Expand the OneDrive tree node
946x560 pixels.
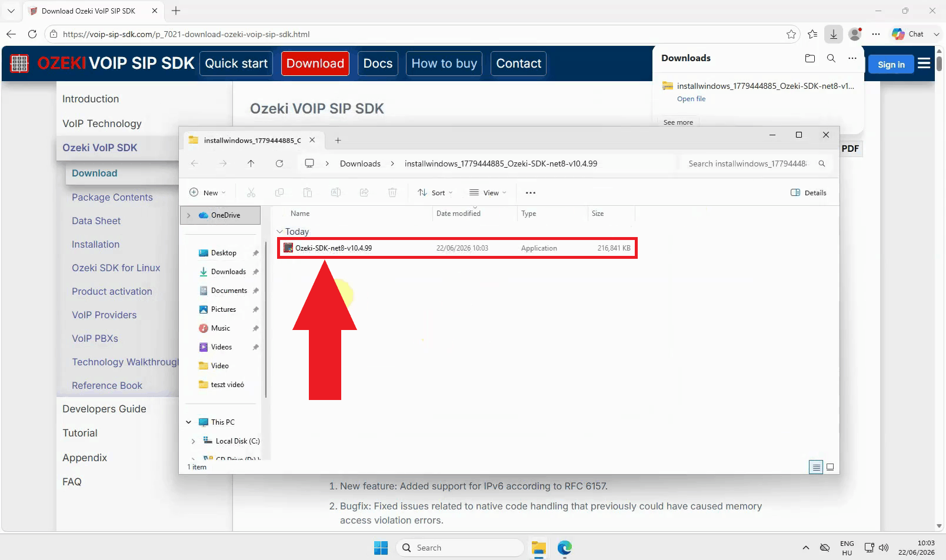tap(189, 215)
